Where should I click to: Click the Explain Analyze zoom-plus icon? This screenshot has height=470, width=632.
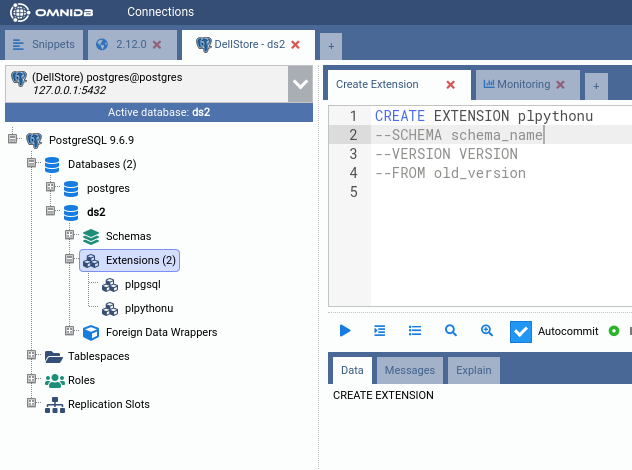486,330
